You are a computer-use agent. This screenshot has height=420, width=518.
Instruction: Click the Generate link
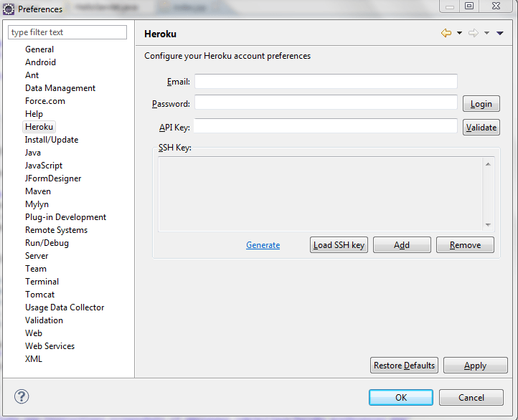tap(263, 245)
